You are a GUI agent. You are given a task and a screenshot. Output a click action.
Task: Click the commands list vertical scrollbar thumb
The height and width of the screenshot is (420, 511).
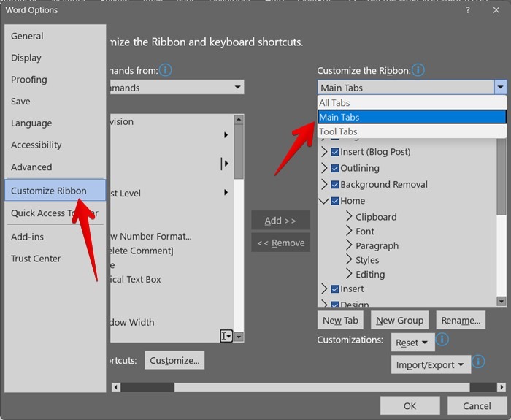(x=239, y=152)
